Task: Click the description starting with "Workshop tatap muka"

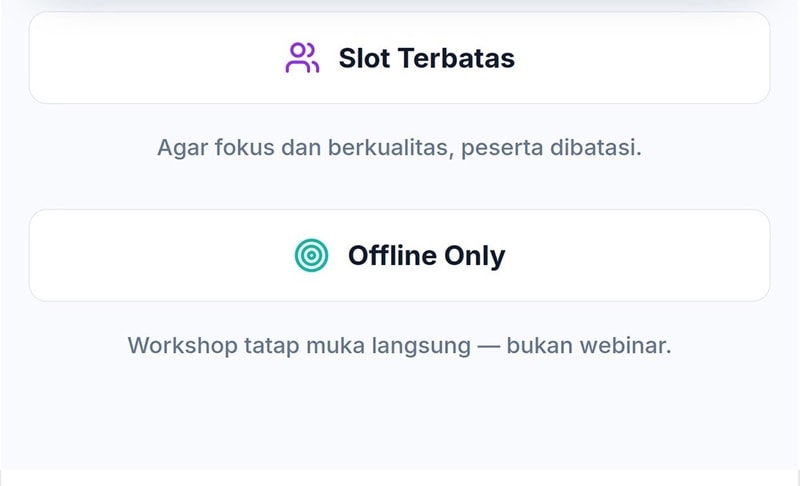Action: (399, 346)
